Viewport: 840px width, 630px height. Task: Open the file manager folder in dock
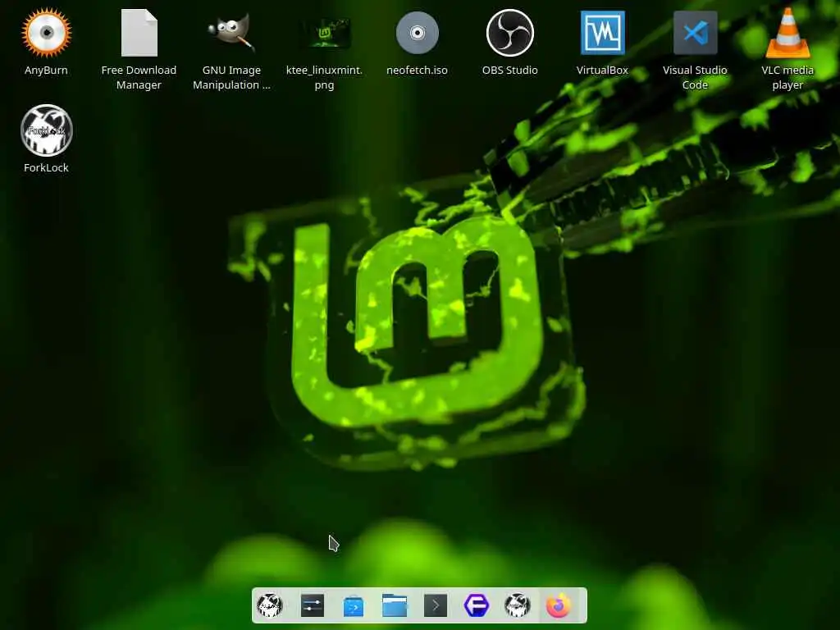point(395,606)
